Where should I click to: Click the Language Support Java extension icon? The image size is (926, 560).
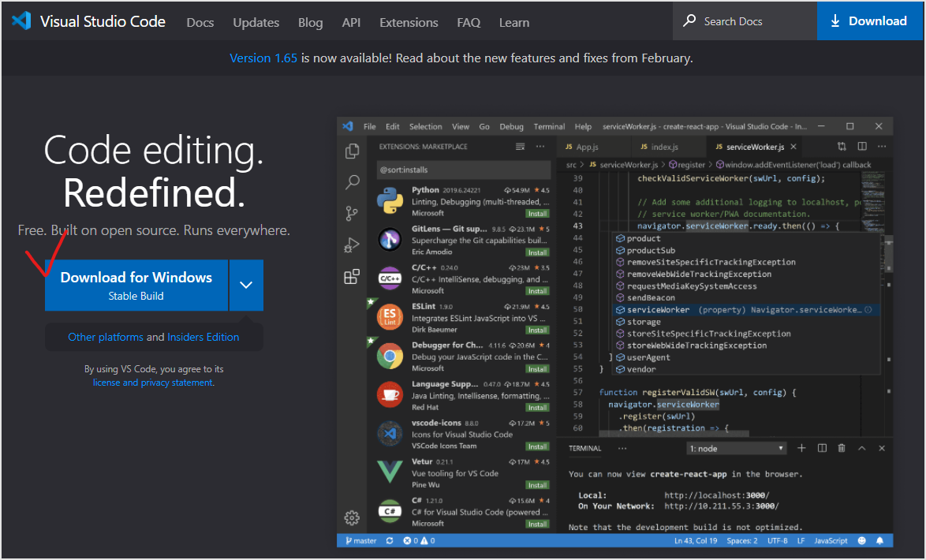[x=390, y=394]
